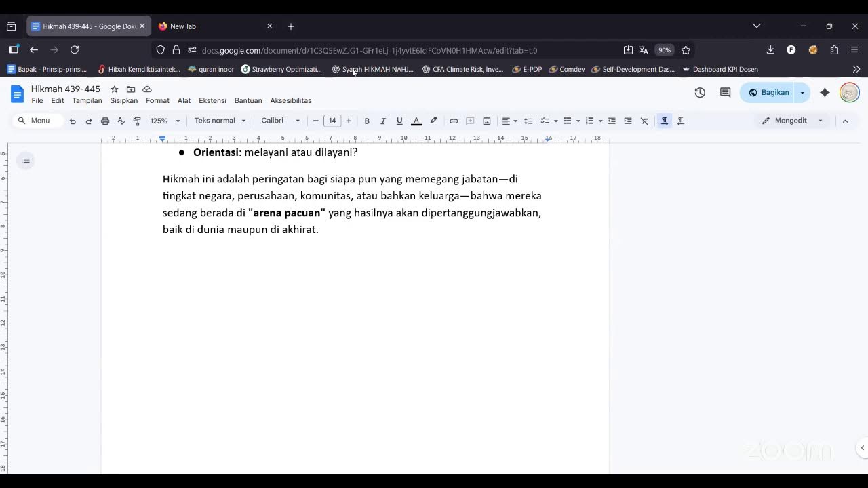Viewport: 868px width, 488px height.
Task: Star the document Hikmah 439-445
Action: pyautogui.click(x=115, y=89)
